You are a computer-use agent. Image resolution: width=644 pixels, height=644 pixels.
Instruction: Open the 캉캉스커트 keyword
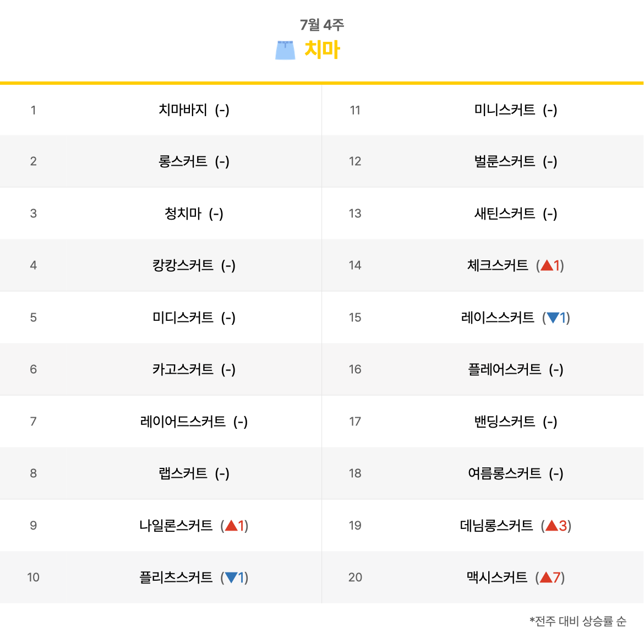click(183, 265)
